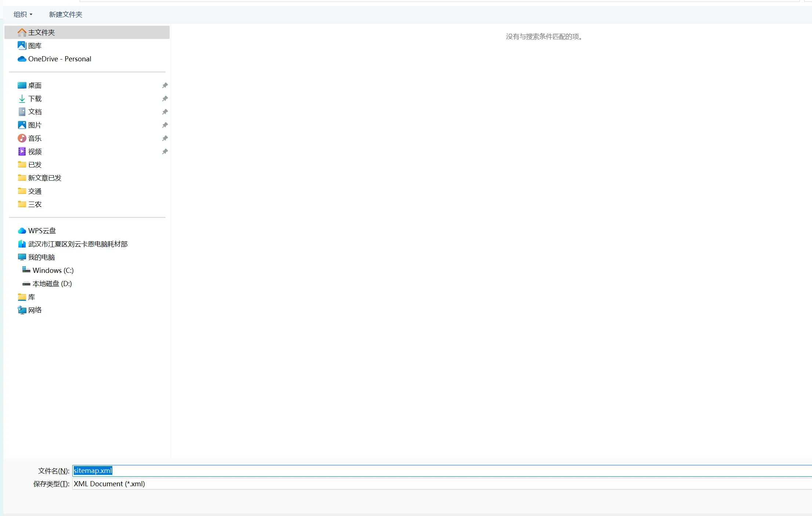Viewport: 812px width, 516px height.
Task: Open WPS云盘 cloud icon
Action: 22,231
